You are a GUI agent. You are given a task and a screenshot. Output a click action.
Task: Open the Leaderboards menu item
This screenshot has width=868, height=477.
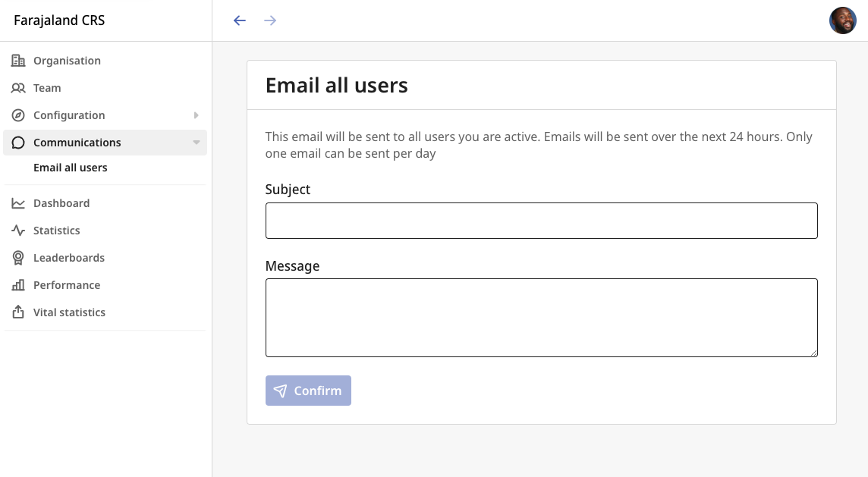click(x=69, y=258)
